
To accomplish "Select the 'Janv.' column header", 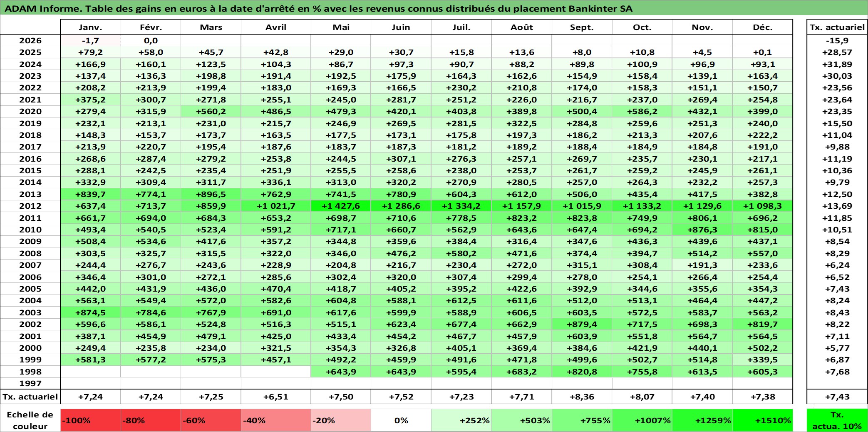I will (x=91, y=27).
